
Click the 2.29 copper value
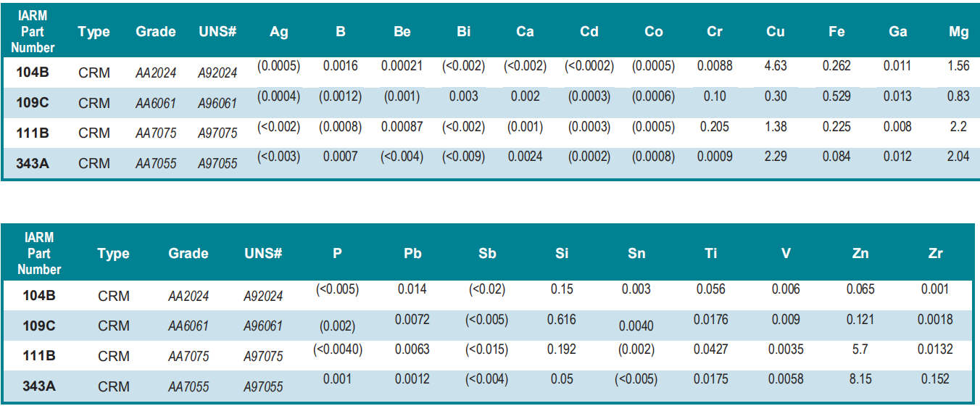click(776, 156)
